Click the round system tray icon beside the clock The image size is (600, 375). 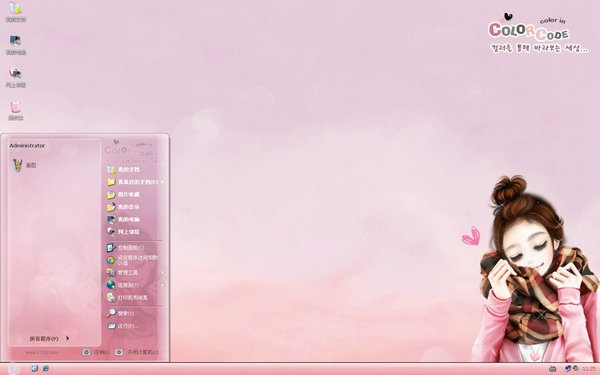(x=575, y=368)
